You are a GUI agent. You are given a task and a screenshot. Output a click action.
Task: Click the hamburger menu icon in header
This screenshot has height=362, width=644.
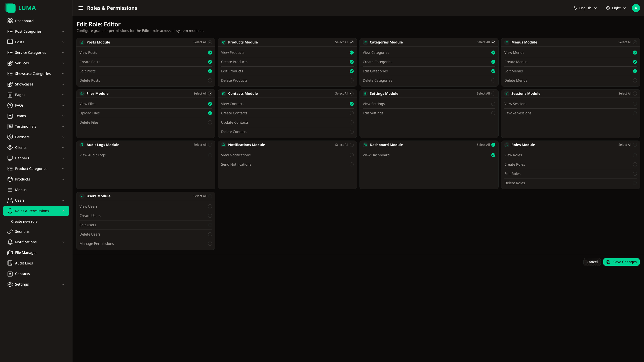pyautogui.click(x=80, y=8)
